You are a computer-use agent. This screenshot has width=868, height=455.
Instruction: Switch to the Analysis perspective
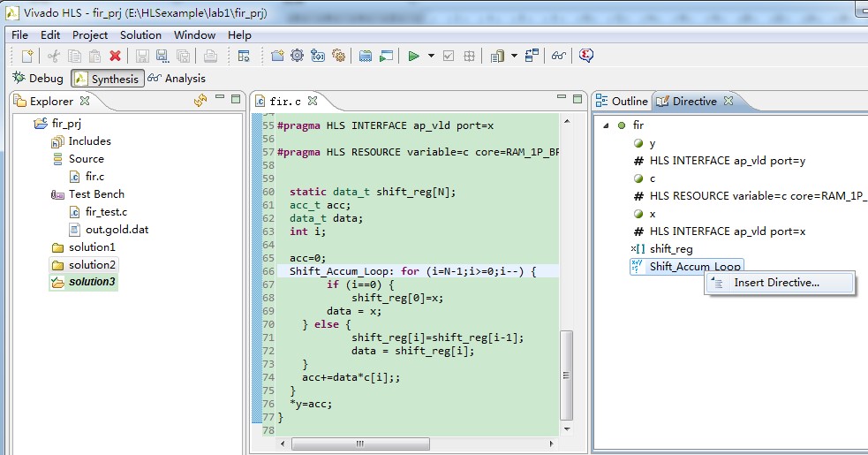point(177,79)
